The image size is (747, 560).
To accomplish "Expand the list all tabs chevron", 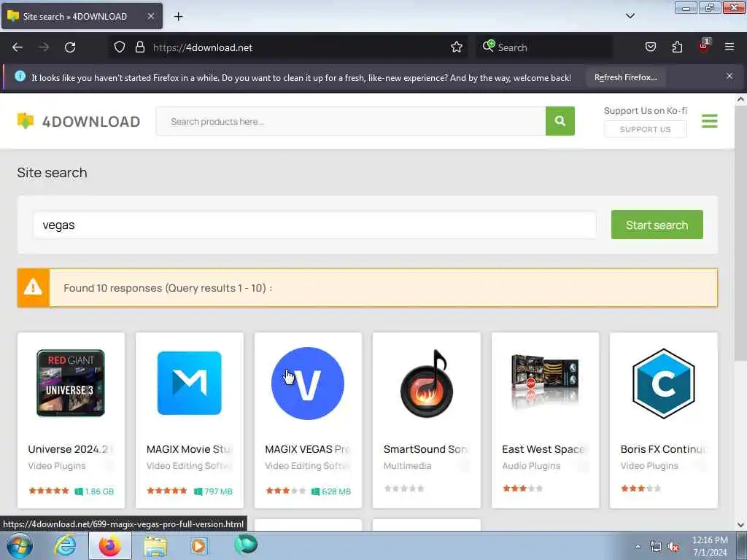I will tap(630, 16).
